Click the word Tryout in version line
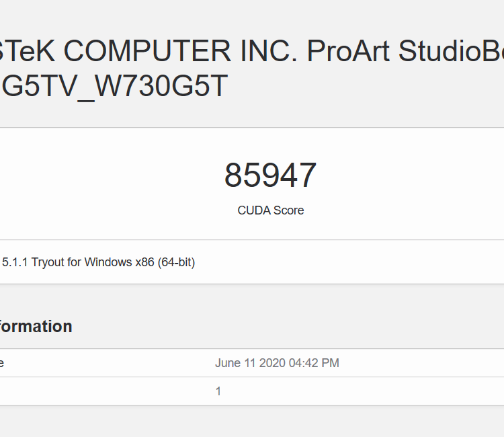 (x=48, y=262)
